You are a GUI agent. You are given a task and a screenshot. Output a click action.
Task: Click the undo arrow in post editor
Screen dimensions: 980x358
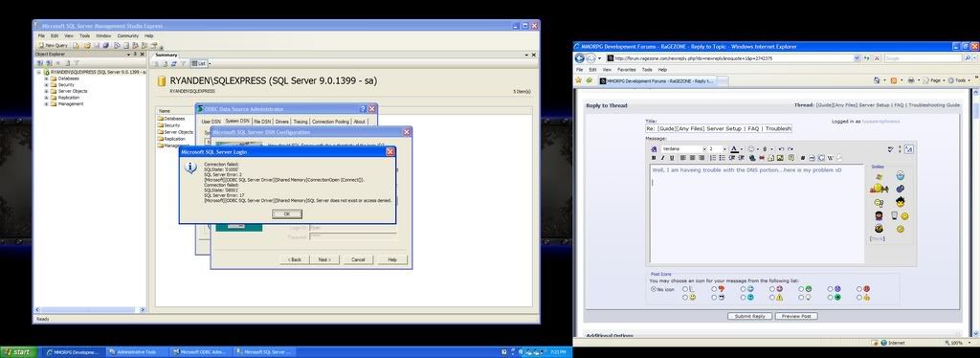(x=781, y=148)
